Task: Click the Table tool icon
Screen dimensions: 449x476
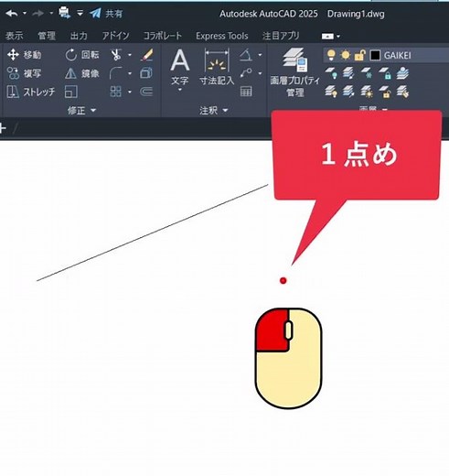Action: click(246, 92)
